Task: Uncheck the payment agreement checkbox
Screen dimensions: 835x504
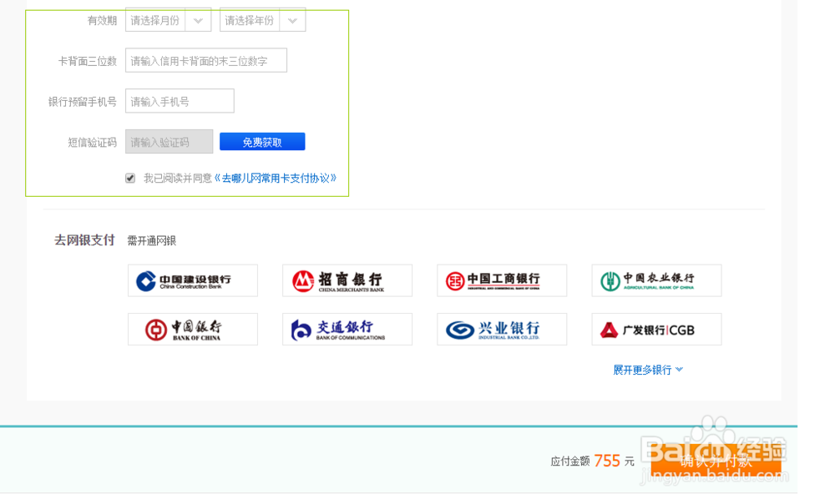Action: point(130,177)
